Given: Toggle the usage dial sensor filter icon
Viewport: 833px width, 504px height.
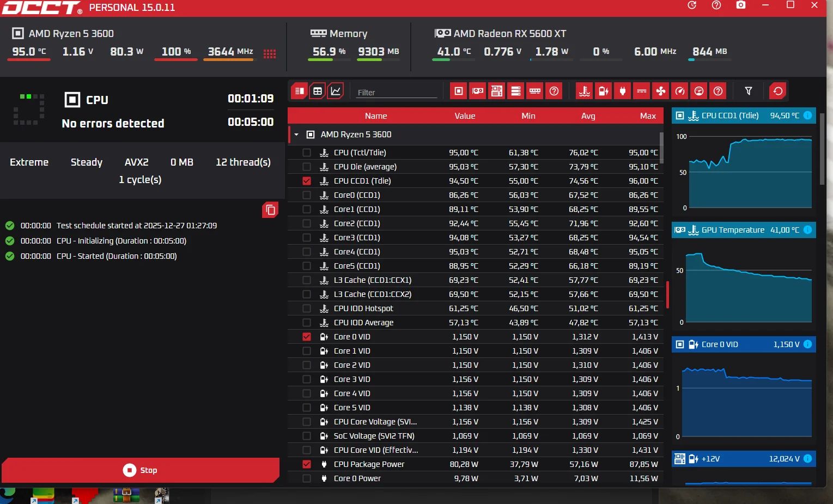Looking at the screenshot, I should 699,91.
